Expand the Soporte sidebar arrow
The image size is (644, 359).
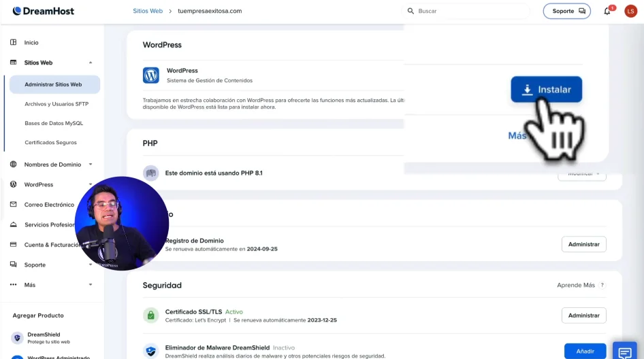click(91, 264)
